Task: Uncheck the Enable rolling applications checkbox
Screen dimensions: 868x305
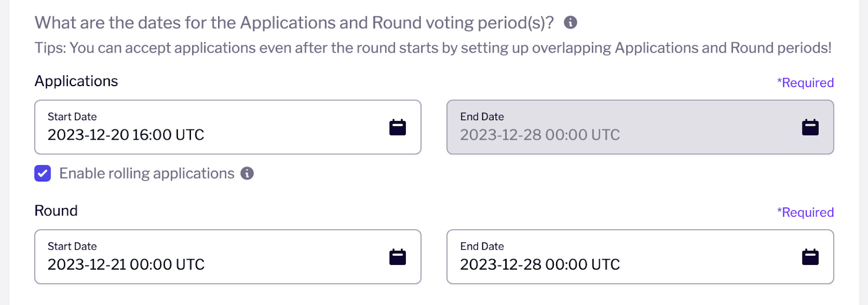Action: 43,173
